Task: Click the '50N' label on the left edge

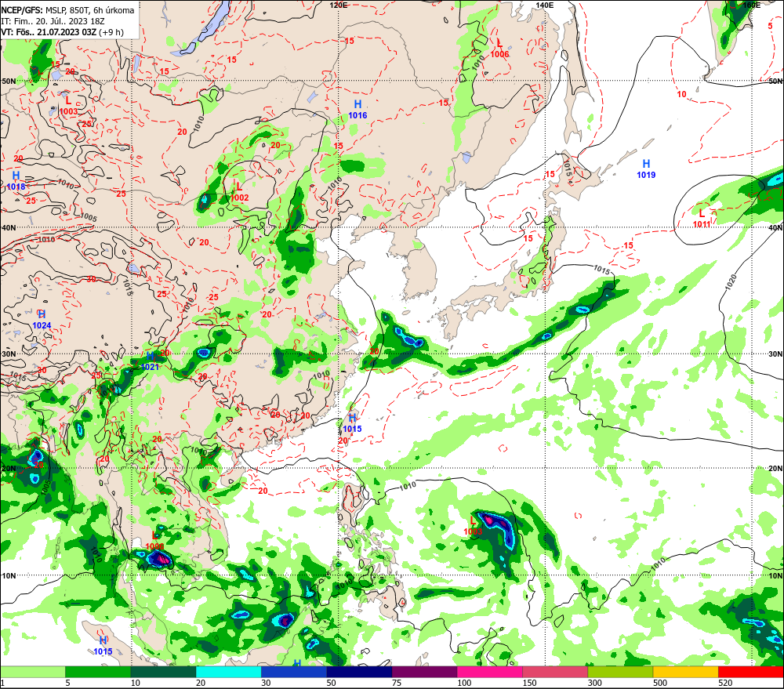Action: click(9, 81)
